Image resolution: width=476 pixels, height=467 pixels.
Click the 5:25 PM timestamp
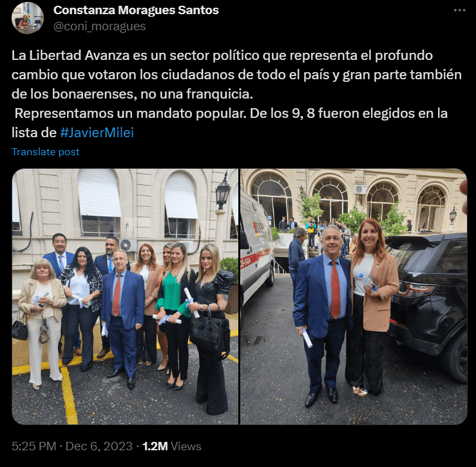tap(34, 446)
